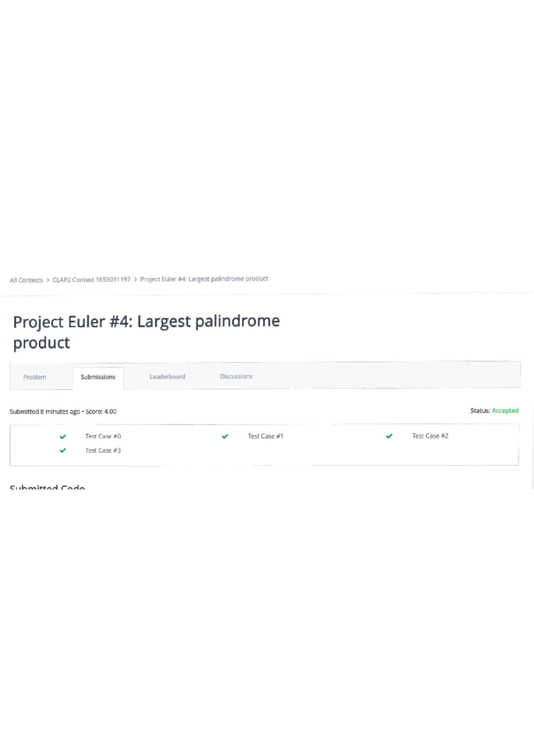534x756 pixels.
Task: Navigate to All Contests breadcrumb link
Action: click(x=26, y=280)
